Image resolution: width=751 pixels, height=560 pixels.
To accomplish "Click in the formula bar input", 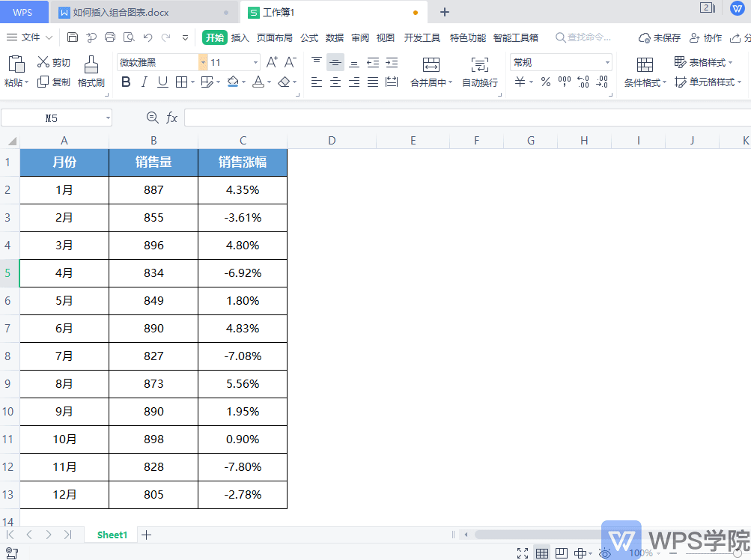I will click(467, 118).
